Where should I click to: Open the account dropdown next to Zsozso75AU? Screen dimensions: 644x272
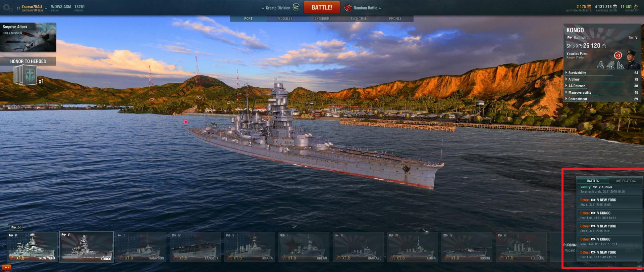pos(46,7)
